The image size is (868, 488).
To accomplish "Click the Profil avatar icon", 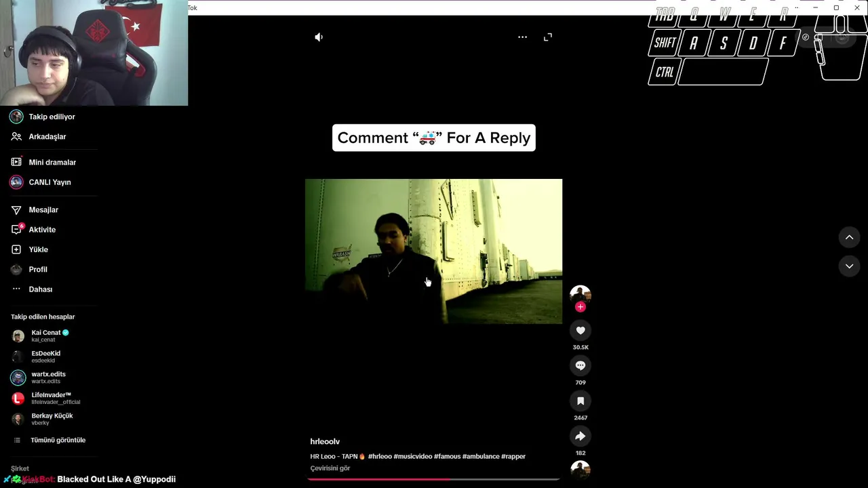I will 16,270.
